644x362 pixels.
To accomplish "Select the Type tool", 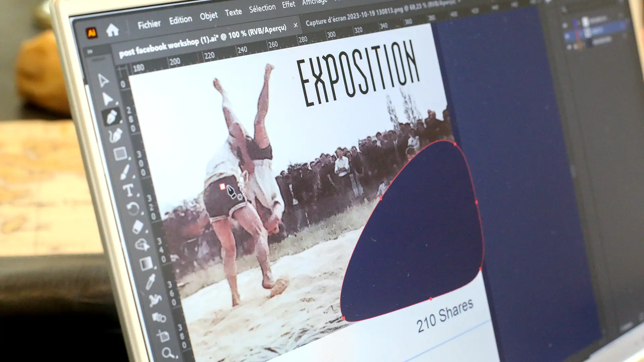I will tap(128, 190).
